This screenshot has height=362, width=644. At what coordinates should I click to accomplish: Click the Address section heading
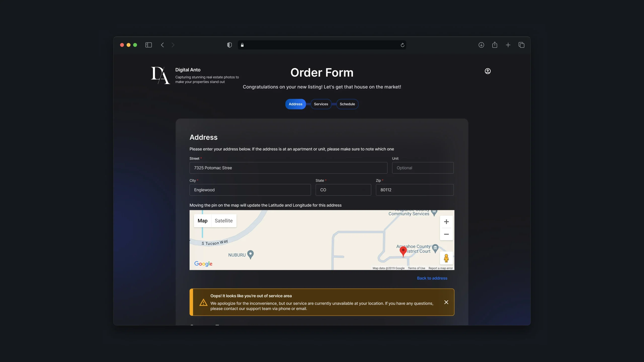(x=203, y=137)
